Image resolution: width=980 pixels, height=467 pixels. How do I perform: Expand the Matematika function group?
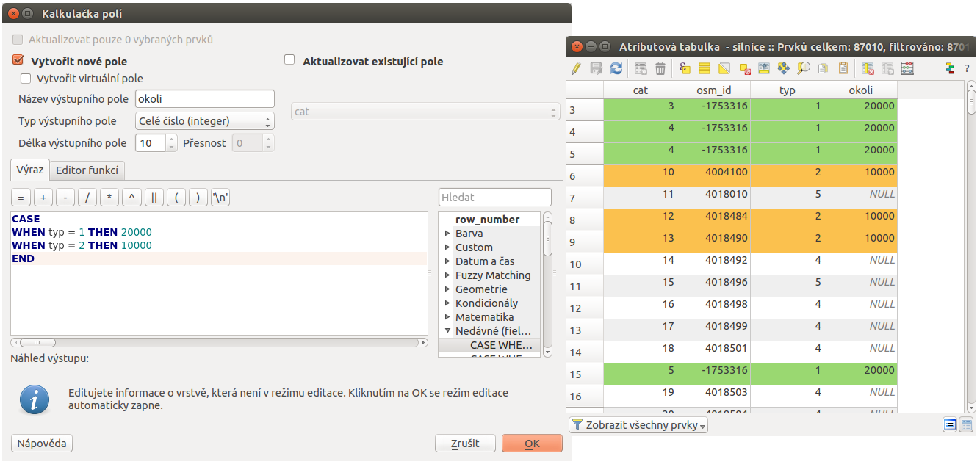click(x=448, y=317)
